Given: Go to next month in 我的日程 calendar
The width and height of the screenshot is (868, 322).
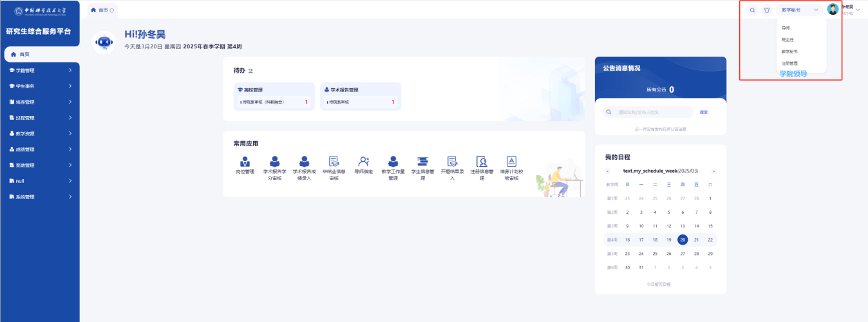Looking at the screenshot, I should [713, 171].
